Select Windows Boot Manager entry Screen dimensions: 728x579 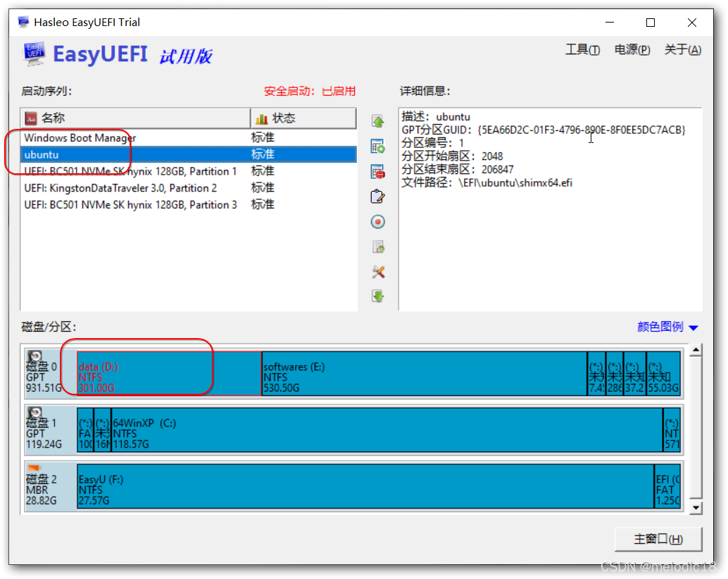click(x=189, y=138)
